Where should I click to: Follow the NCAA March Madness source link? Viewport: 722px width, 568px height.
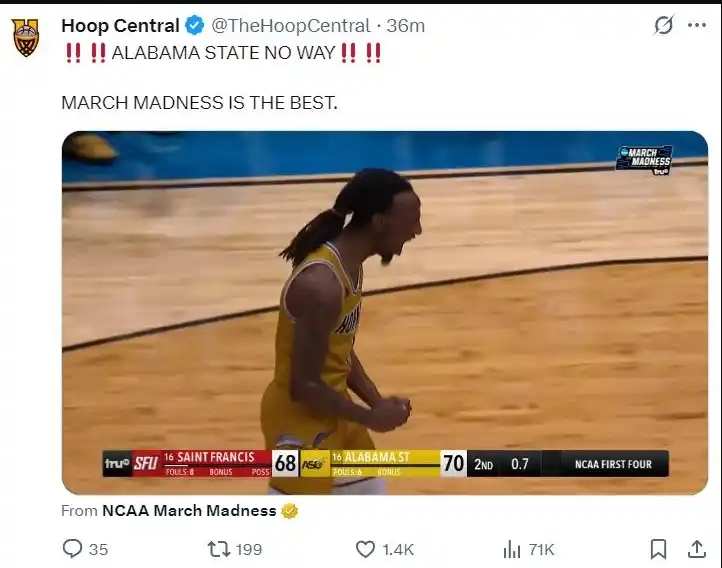[189, 511]
